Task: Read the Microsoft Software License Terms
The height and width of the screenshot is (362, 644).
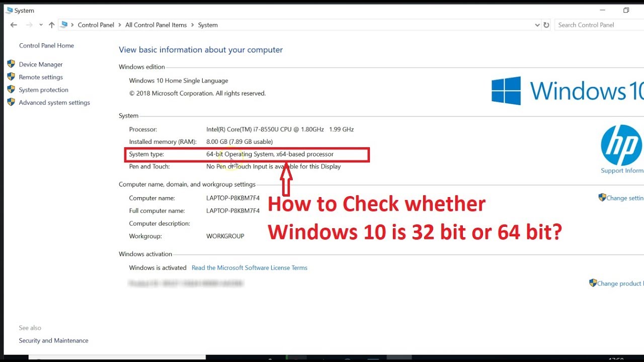Action: (x=250, y=267)
